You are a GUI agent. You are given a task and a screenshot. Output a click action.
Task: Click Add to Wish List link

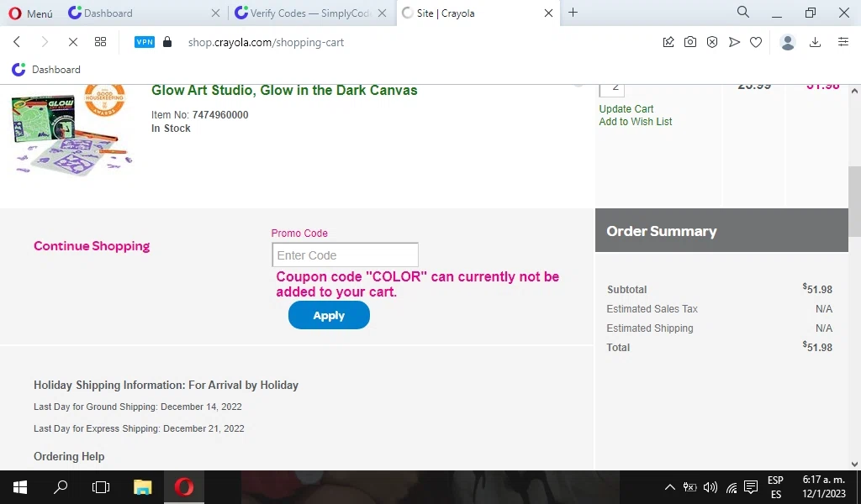(636, 122)
